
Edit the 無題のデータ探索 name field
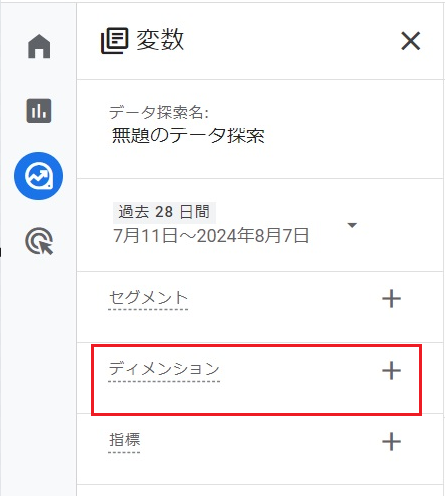[x=188, y=136]
